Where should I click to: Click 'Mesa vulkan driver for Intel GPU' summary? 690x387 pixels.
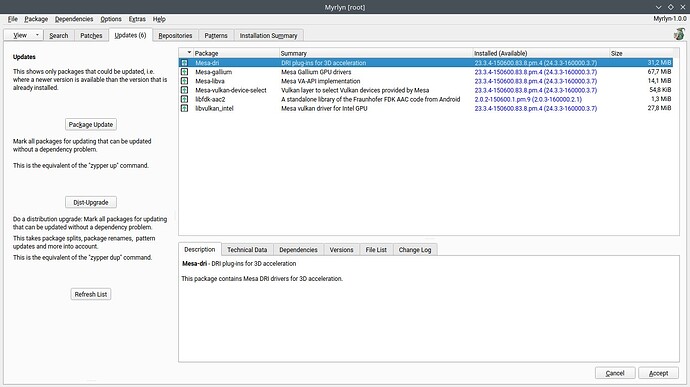[x=324, y=108]
